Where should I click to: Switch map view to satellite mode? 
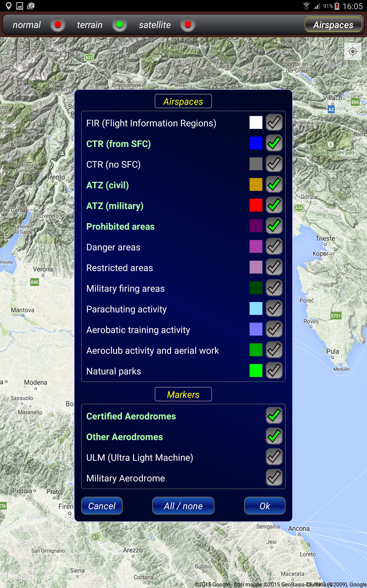(188, 25)
